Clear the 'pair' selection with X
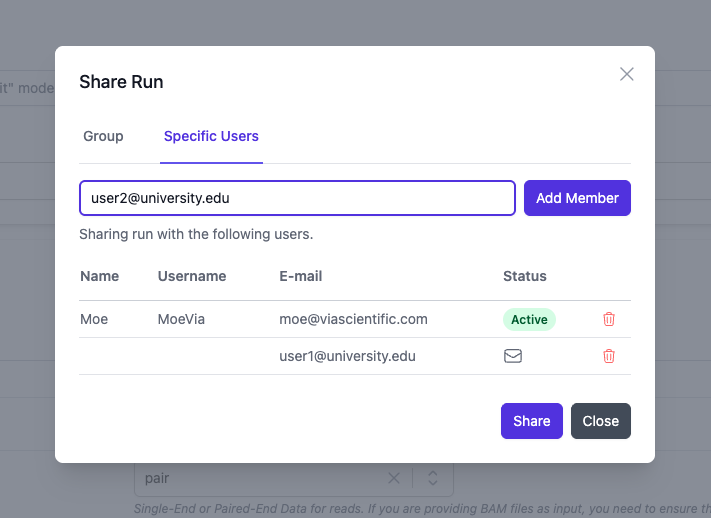711x518 pixels. point(394,478)
